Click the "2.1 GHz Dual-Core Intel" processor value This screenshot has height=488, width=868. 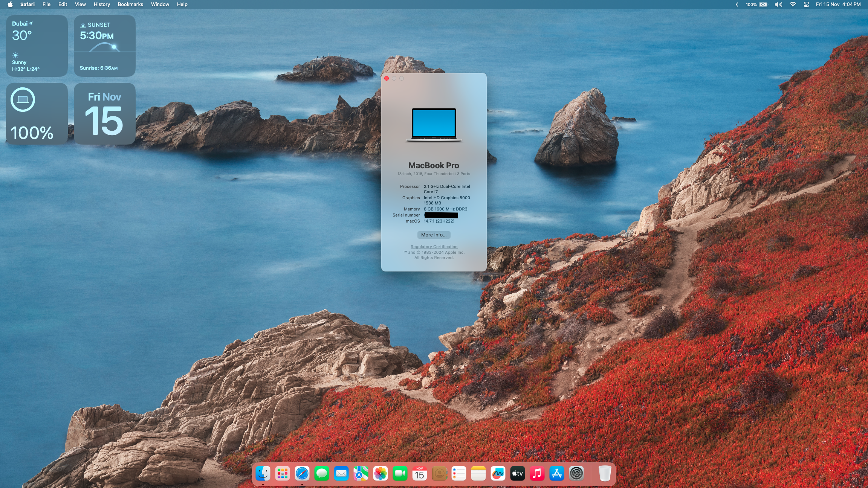coord(447,186)
